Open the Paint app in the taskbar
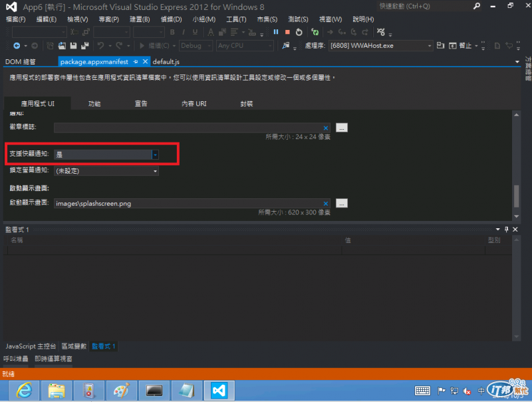This screenshot has width=532, height=402. click(122, 391)
